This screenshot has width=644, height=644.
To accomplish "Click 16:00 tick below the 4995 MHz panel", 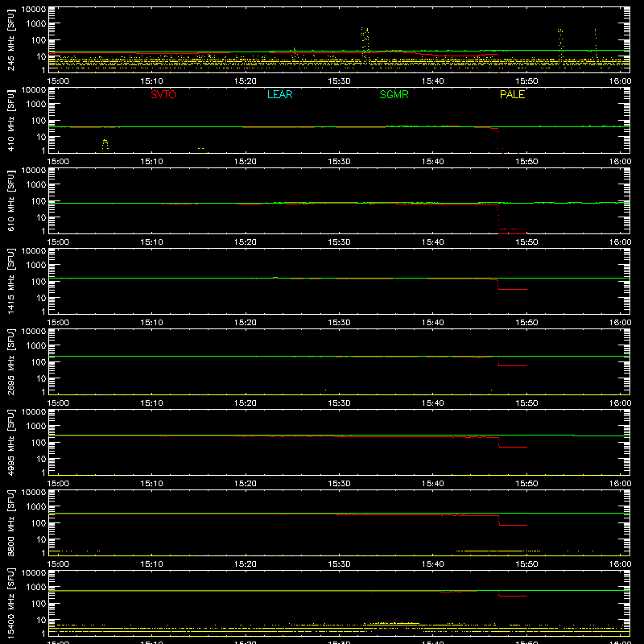I will pos(620,484).
